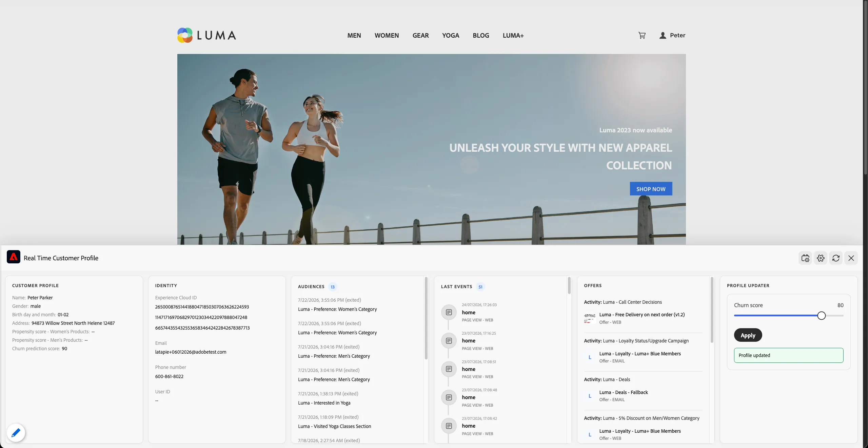This screenshot has height=448, width=868.
Task: Click the event icon for 24/07/2026 17:26:03
Action: pyautogui.click(x=449, y=312)
